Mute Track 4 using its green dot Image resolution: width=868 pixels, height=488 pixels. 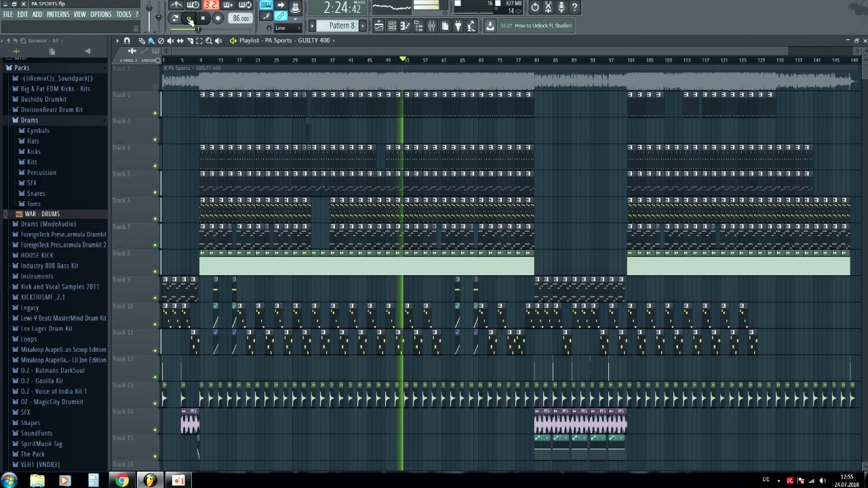pos(155,166)
